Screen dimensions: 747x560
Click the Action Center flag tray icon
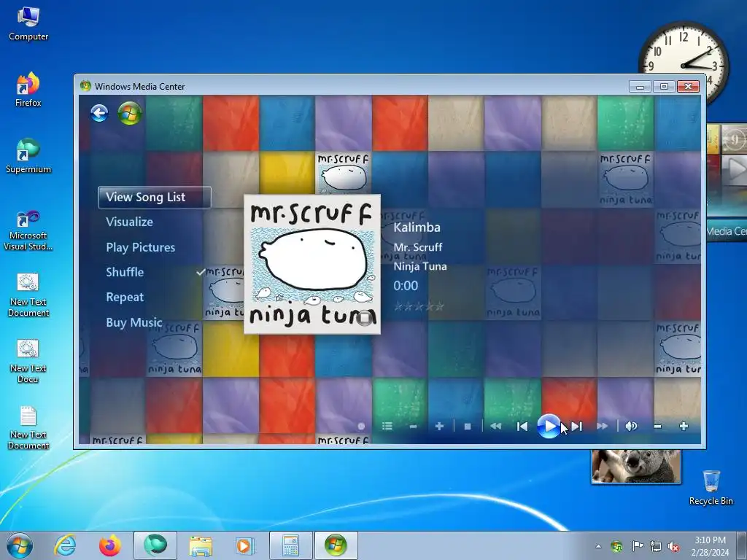(637, 545)
